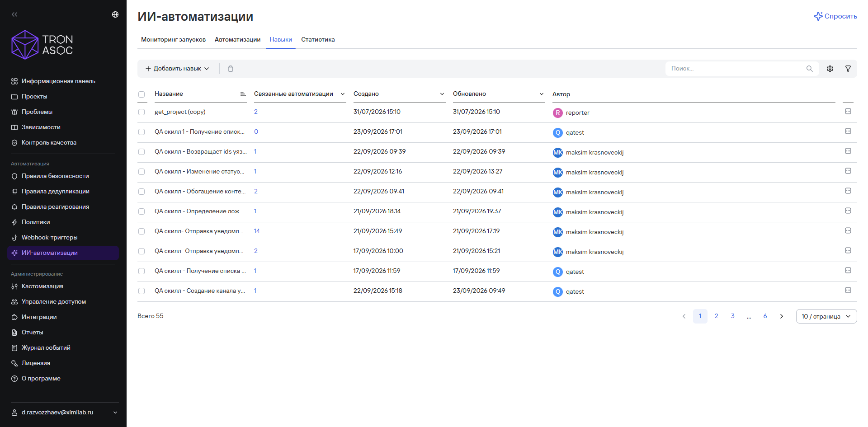
Task: Open the language globe icon
Action: pyautogui.click(x=115, y=14)
